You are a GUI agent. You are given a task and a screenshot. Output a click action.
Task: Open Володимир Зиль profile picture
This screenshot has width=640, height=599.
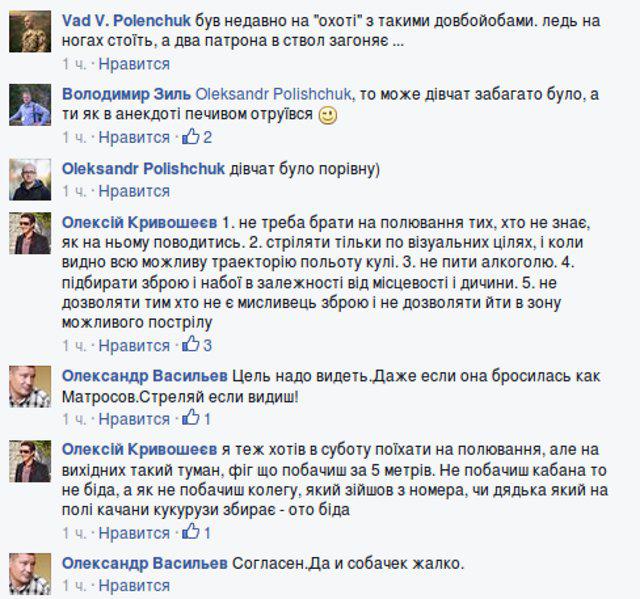pos(30,104)
